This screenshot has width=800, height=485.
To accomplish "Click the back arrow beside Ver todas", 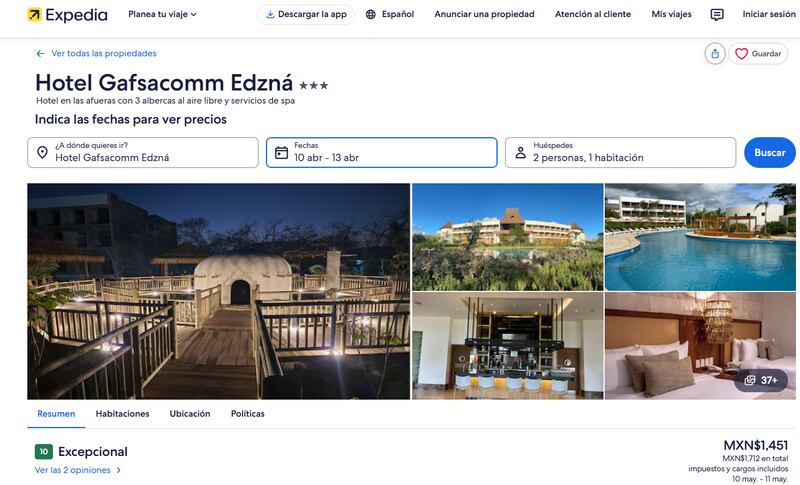I will tap(40, 54).
